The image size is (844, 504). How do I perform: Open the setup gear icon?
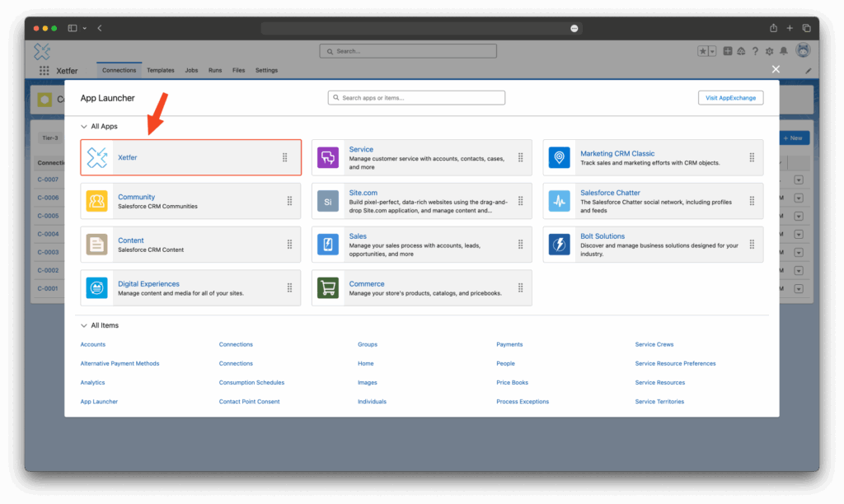pyautogui.click(x=769, y=51)
